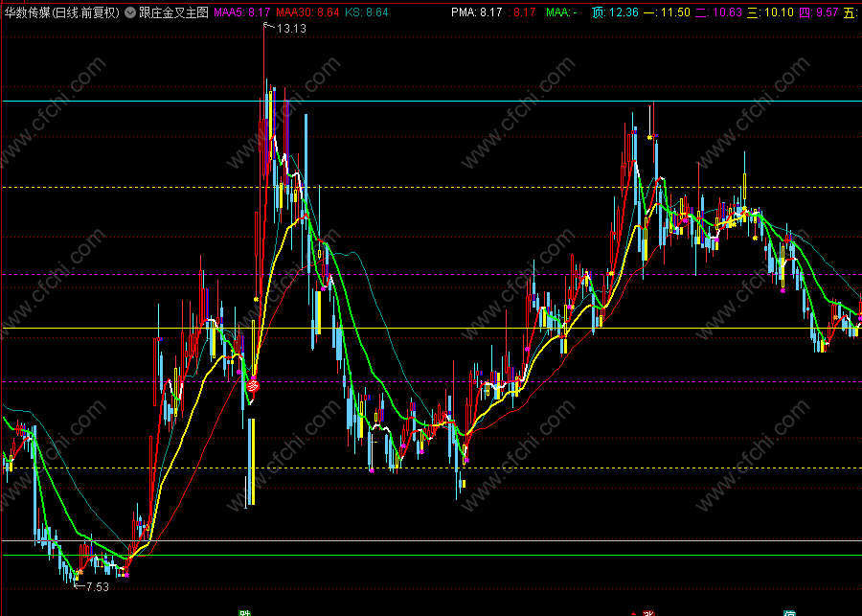Click the 二: 10.63 level label

(x=718, y=12)
